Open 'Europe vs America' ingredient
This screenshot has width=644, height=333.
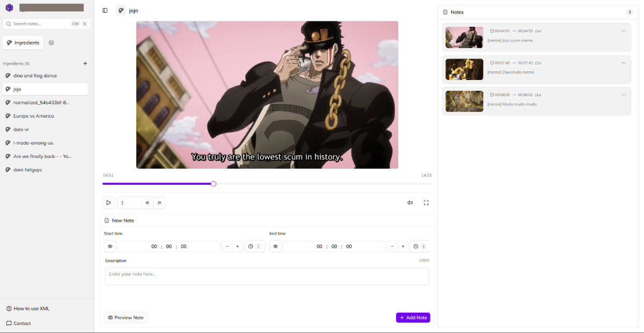coord(44,116)
